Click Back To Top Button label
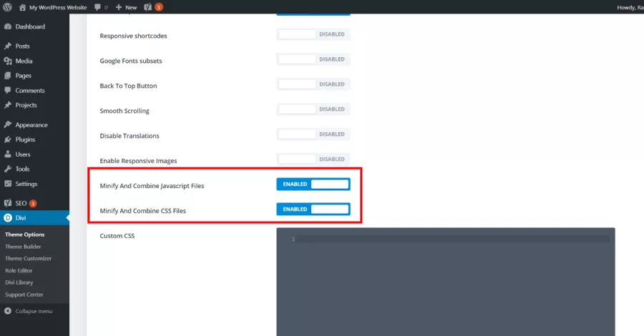The height and width of the screenshot is (336, 644). point(128,86)
